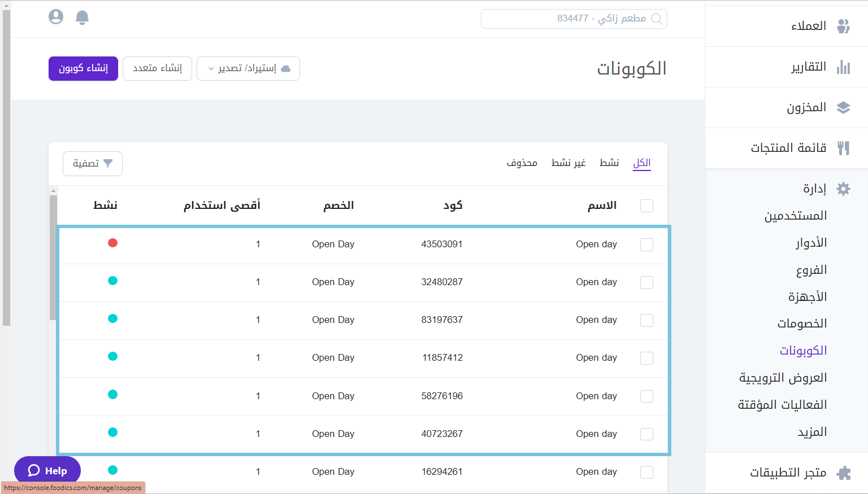Screen dimensions: 868x494
Task: Open coupon code 83197637
Action: coord(442,320)
